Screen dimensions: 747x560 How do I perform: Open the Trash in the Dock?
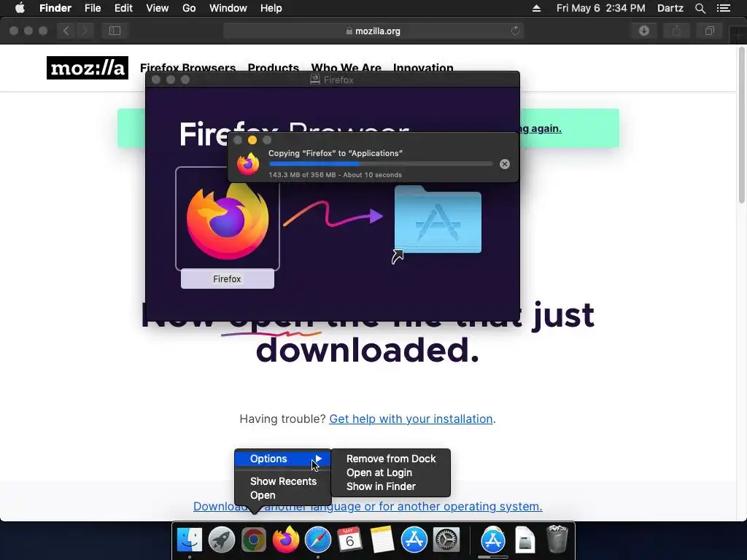point(557,540)
